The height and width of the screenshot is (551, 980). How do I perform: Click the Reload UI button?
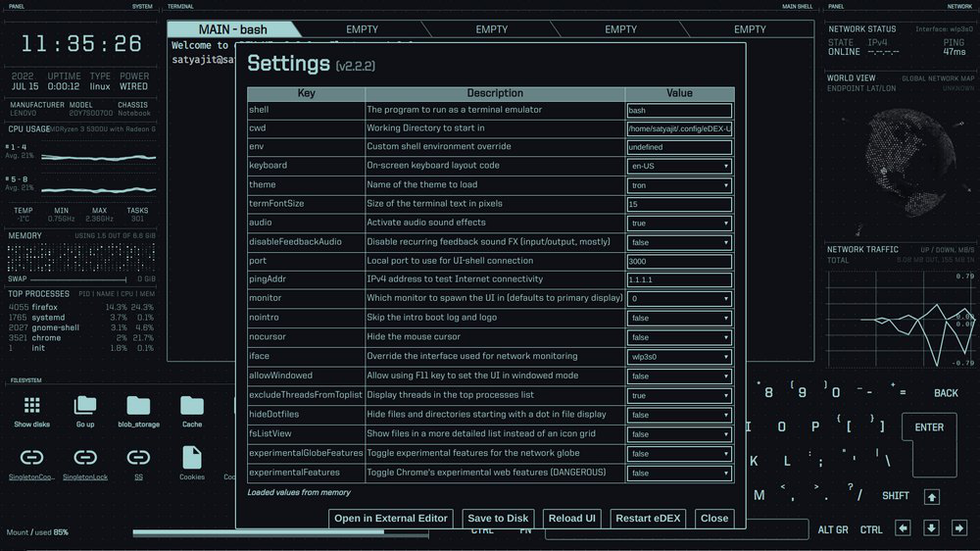click(x=572, y=519)
